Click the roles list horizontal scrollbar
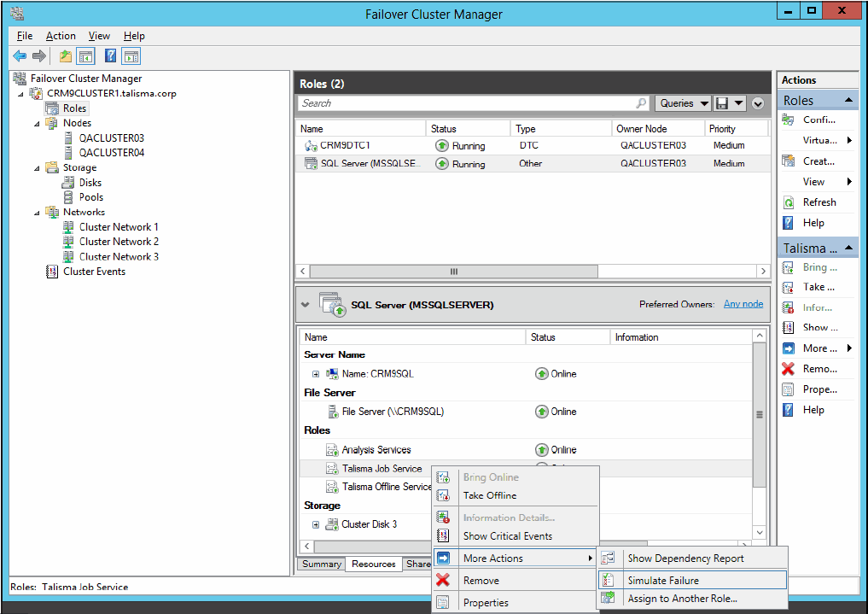 tap(454, 271)
